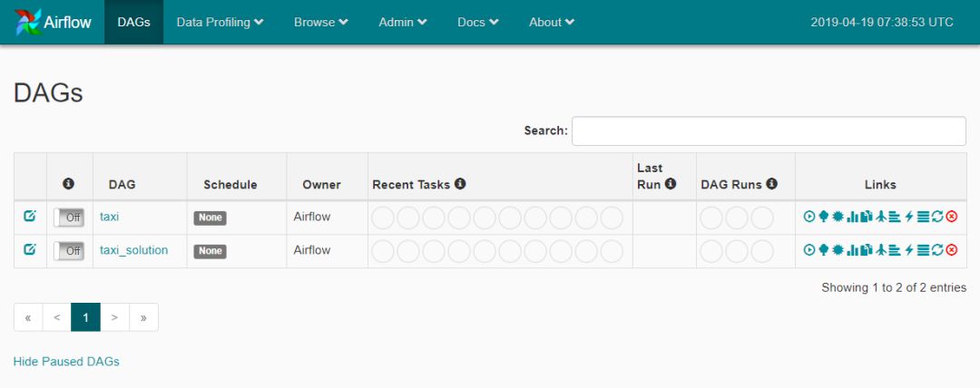Click first Recent Tasks circle for taxi_solution
The image size is (980, 388).
tap(383, 251)
